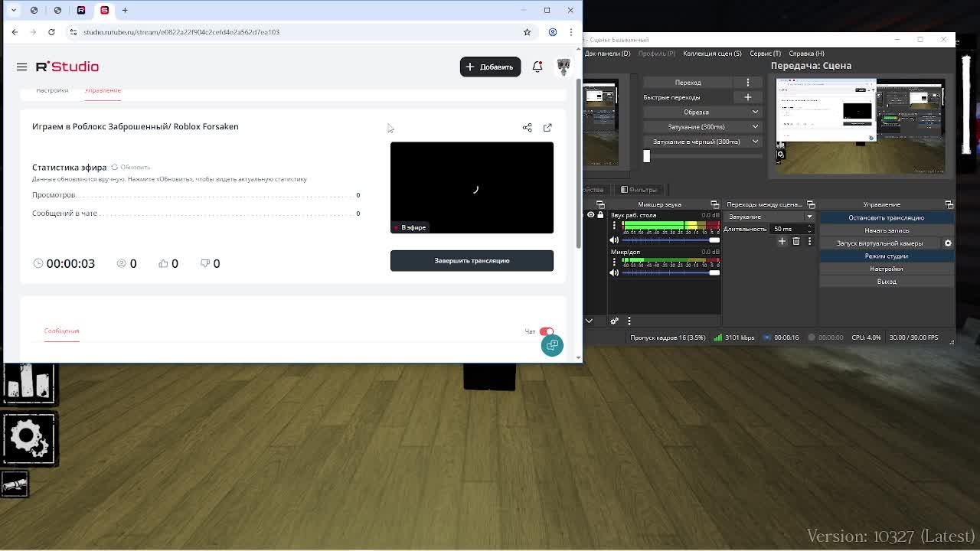Image resolution: width=980 pixels, height=551 pixels.
Task: Open Микр/доп channel options menu
Action: point(614,261)
